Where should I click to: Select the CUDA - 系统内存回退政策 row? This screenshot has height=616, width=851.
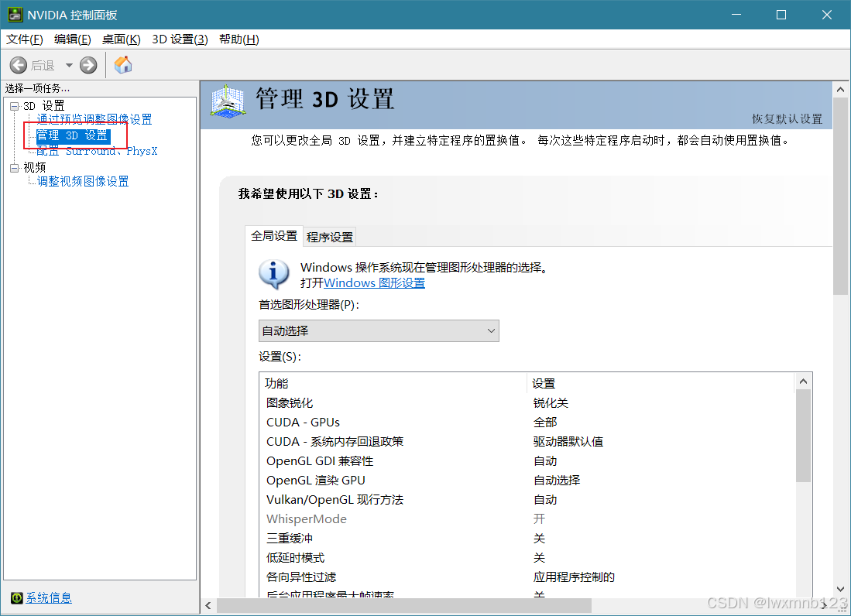pyautogui.click(x=527, y=442)
